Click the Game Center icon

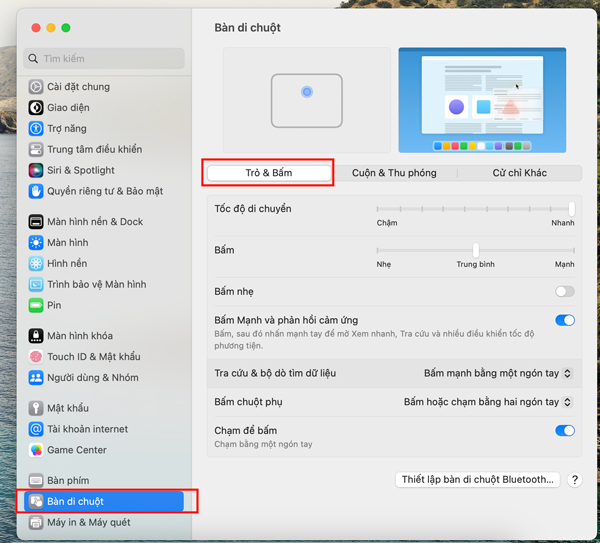36,450
